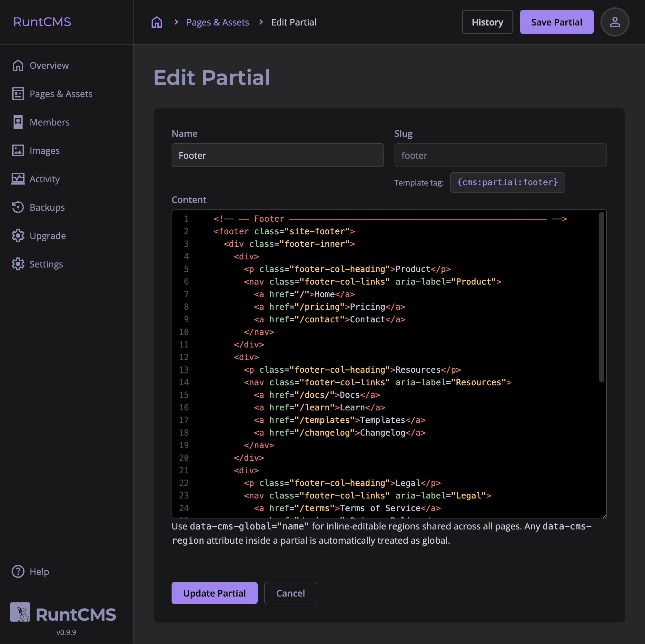The height and width of the screenshot is (644, 645).
Task: Save the partial with Save Partial
Action: 556,22
